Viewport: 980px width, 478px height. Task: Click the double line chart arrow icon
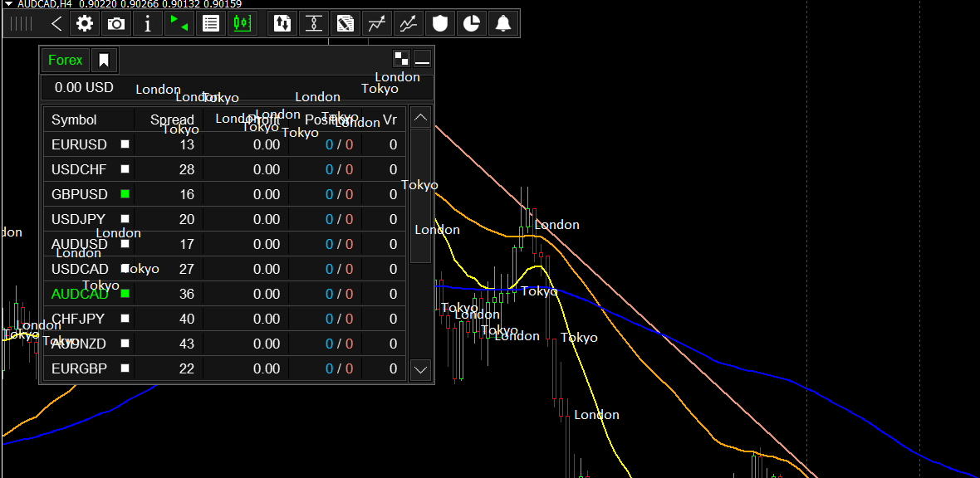tap(408, 24)
